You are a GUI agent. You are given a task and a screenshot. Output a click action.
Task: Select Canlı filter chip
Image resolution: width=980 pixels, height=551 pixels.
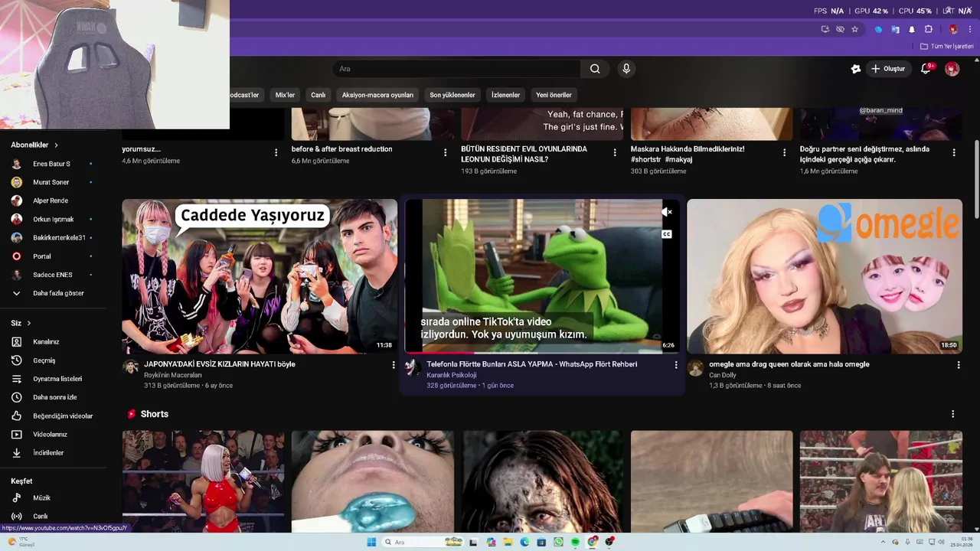tap(318, 95)
